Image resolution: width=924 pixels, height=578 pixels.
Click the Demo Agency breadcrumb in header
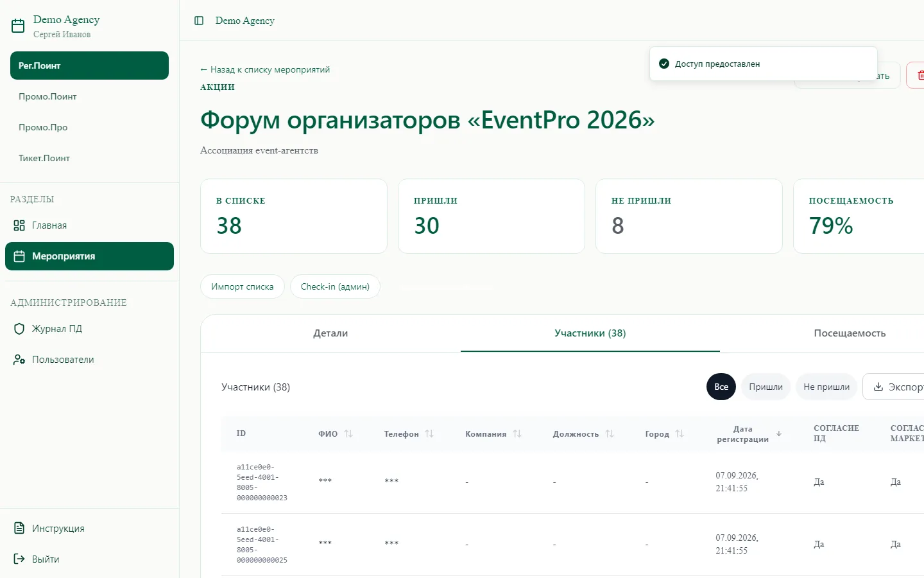[x=245, y=21]
